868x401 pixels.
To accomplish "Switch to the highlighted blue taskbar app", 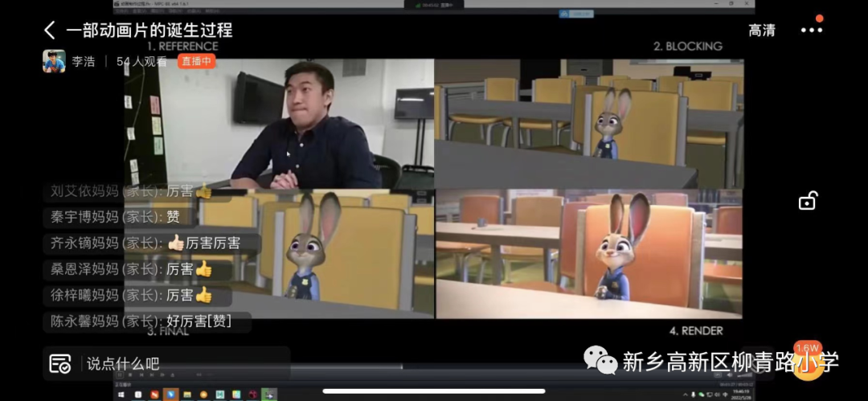I will tap(171, 395).
